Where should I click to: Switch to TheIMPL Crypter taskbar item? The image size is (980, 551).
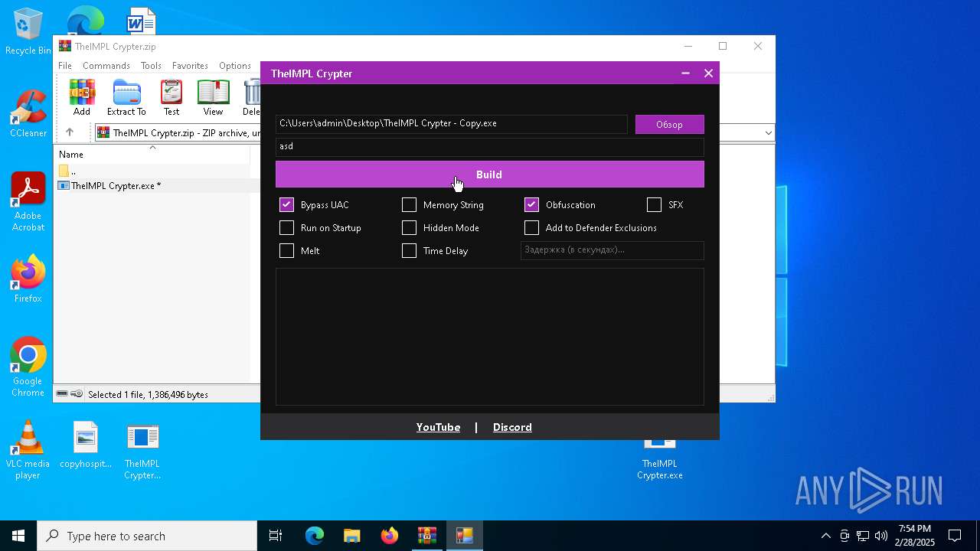pos(464,536)
